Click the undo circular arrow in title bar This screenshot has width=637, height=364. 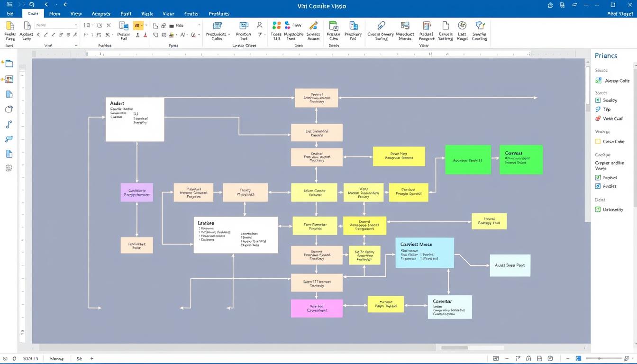[32, 4]
